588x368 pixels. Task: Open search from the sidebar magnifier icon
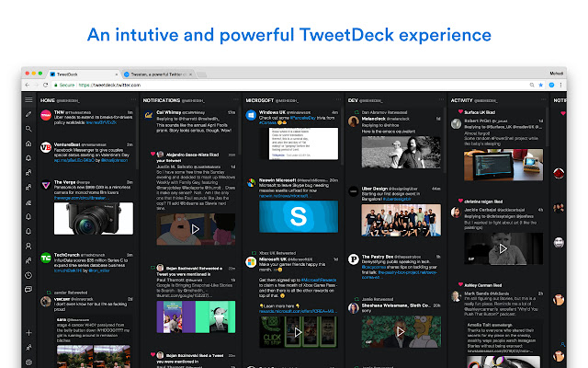pos(28,129)
